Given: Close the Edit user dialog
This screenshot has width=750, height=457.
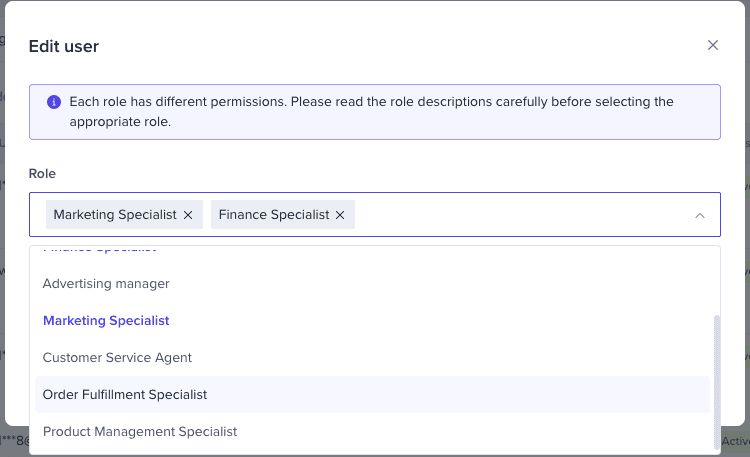Looking at the screenshot, I should 713,45.
